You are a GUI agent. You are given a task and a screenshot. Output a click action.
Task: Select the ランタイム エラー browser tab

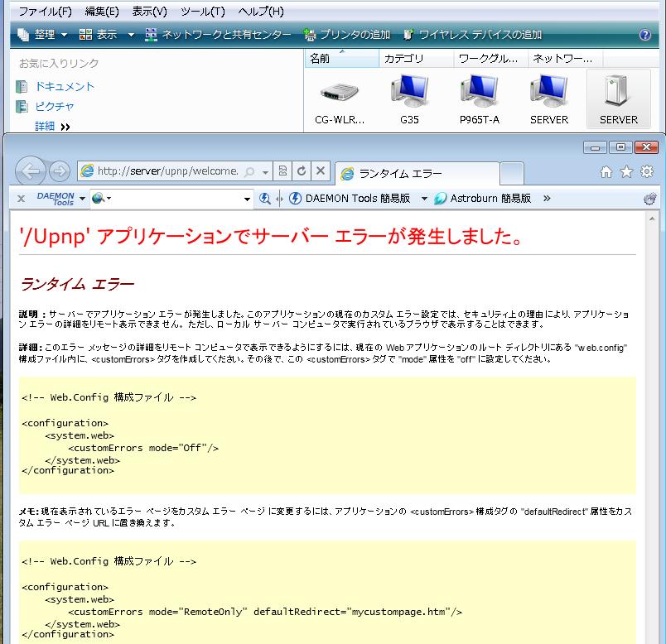click(417, 173)
